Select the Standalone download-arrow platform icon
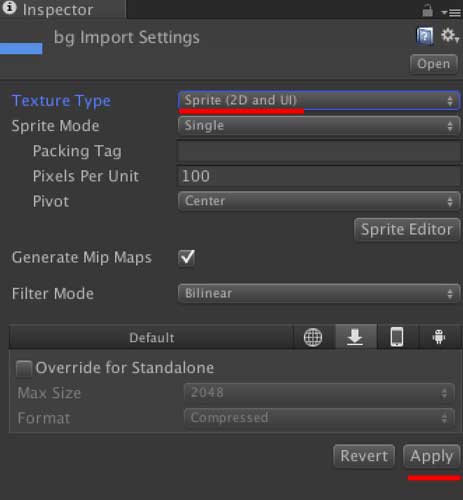This screenshot has height=500, width=463. 355,337
